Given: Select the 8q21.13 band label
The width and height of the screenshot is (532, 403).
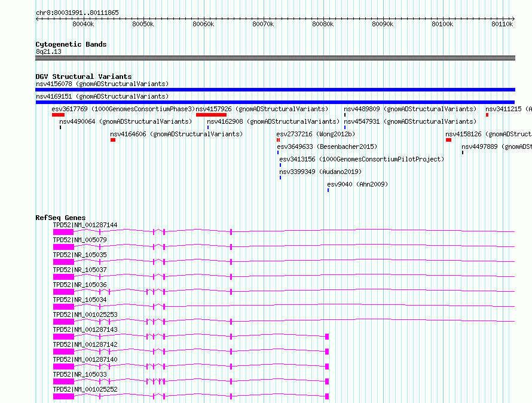Looking at the screenshot, I should point(48,51).
